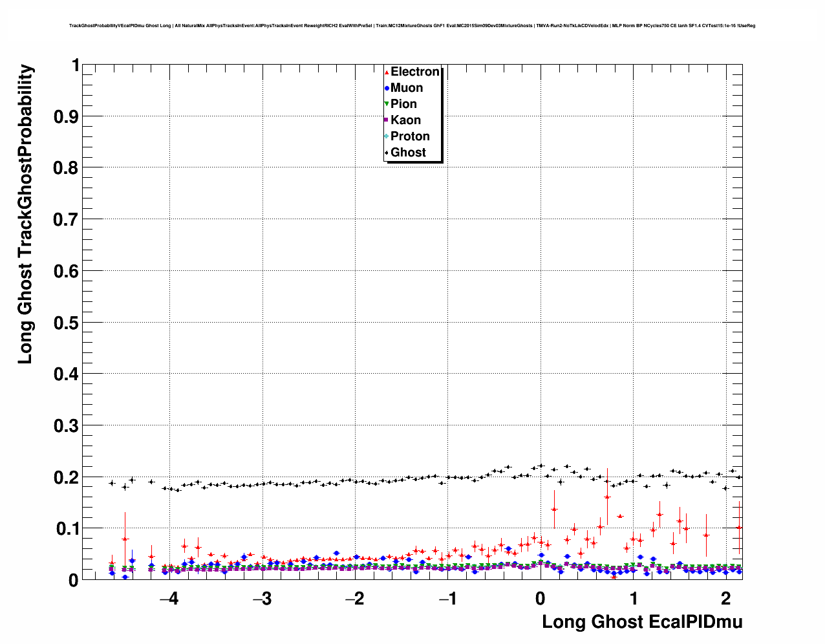
Task: Click the y-axis tick label 1
Action: (x=75, y=65)
